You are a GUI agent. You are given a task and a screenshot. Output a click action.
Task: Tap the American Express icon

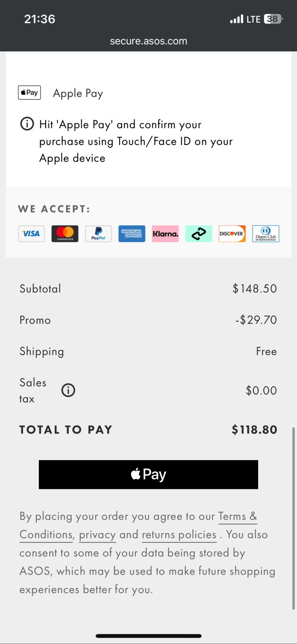coord(132,234)
